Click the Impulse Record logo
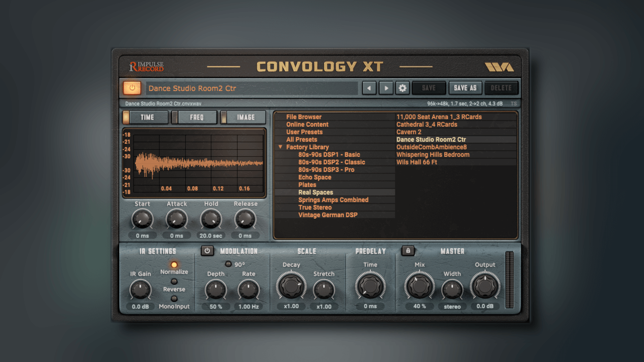Viewport: 644px width, 362px height. 146,66
